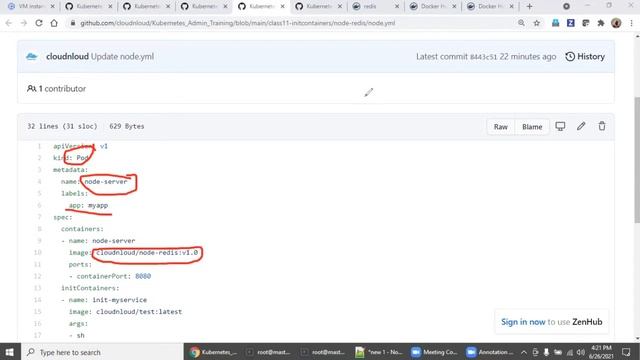Click the volume icon in system tray
640x360 pixels.
pos(580,352)
